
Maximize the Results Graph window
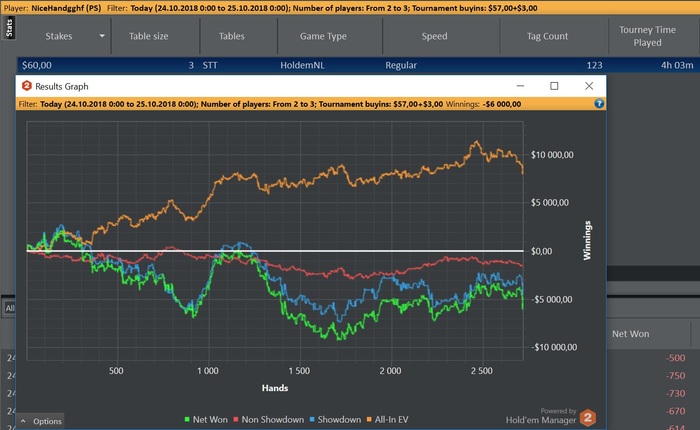tap(554, 86)
